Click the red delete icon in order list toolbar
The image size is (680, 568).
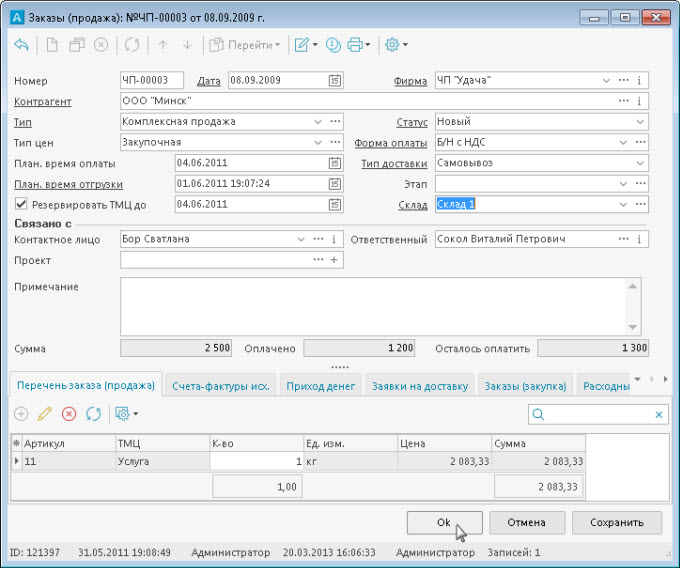pos(69,413)
